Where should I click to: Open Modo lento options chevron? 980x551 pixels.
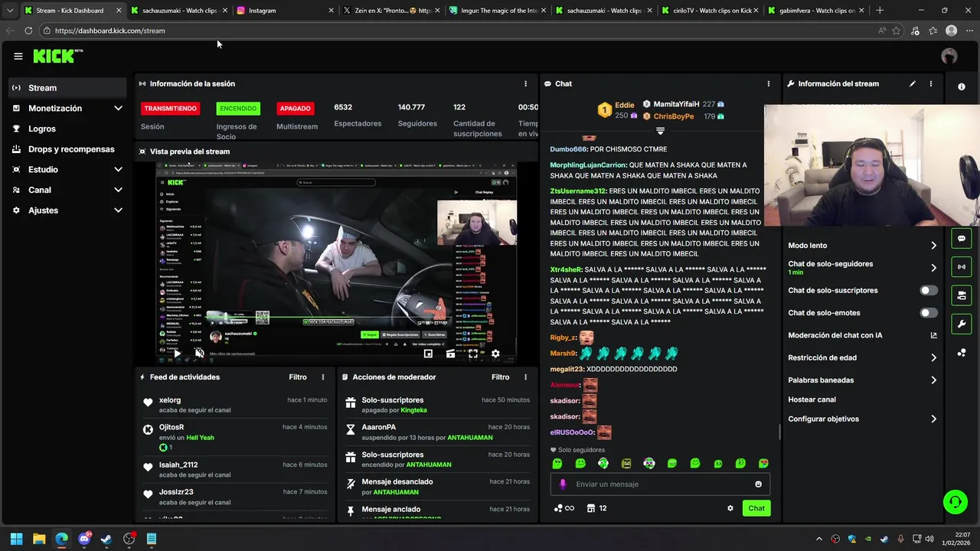[933, 246]
